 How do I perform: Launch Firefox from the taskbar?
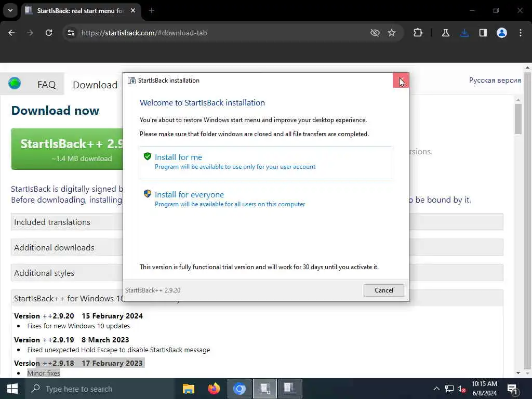click(214, 389)
